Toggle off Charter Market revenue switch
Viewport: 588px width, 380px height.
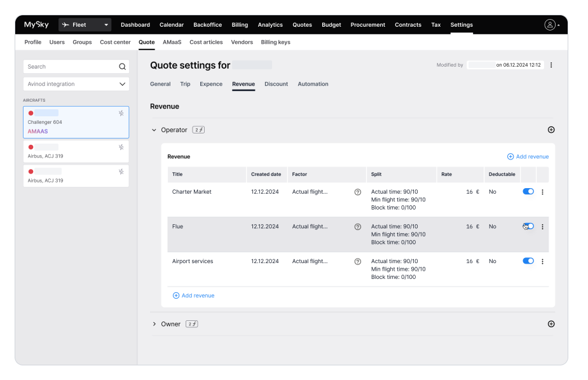point(528,191)
